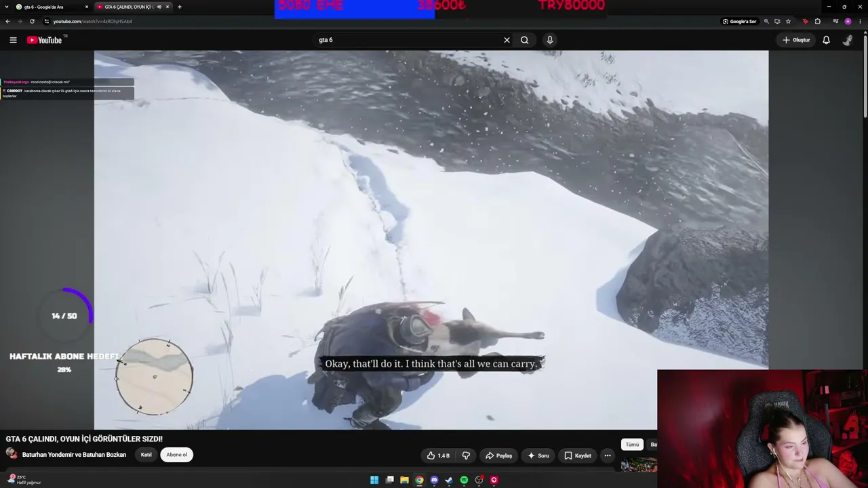Open Task View on the taskbar
This screenshot has width=868, height=488.
click(x=390, y=480)
